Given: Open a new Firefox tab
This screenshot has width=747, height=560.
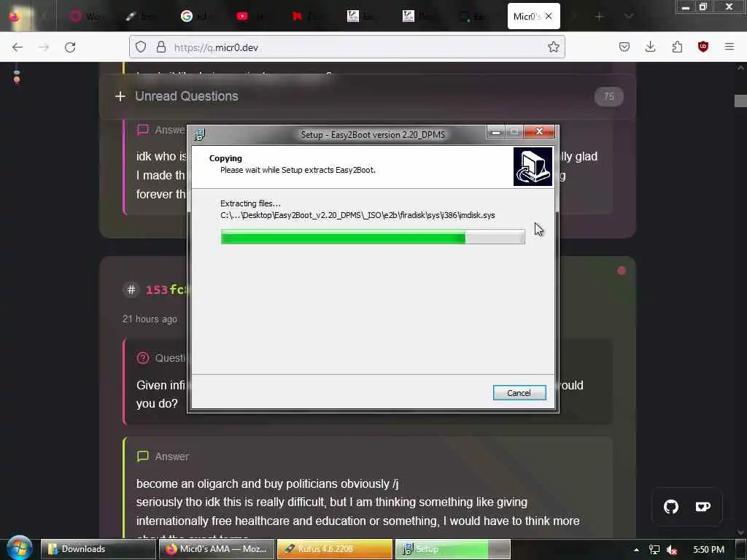Looking at the screenshot, I should 599,17.
